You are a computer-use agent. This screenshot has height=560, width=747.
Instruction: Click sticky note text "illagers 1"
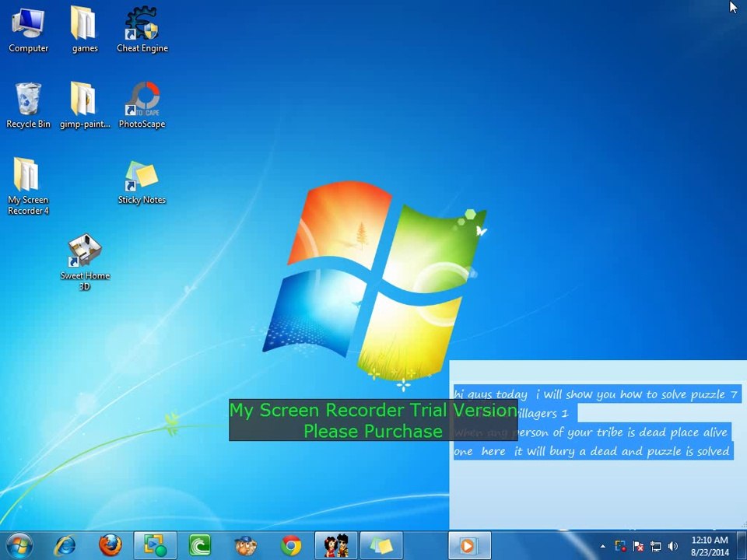544,413
